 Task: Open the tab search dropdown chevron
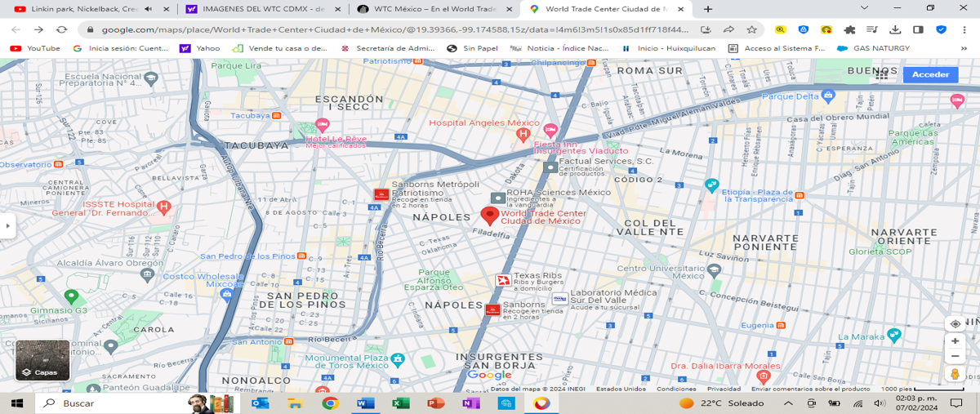point(865,8)
